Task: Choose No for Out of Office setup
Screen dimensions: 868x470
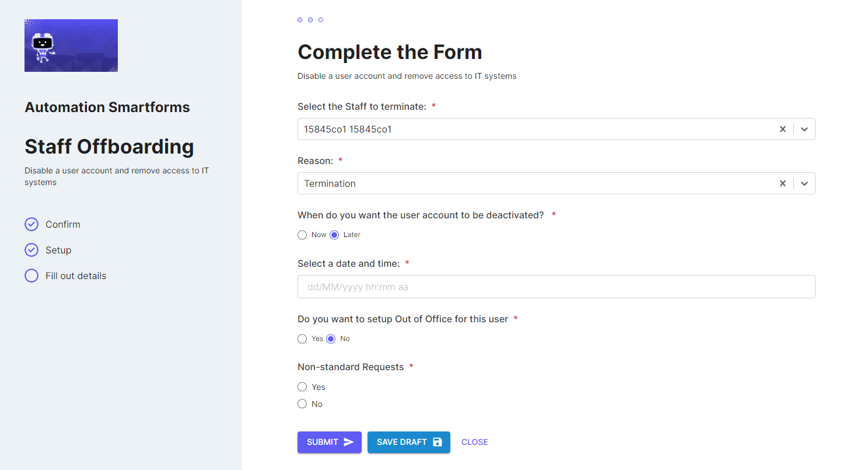Action: point(331,339)
